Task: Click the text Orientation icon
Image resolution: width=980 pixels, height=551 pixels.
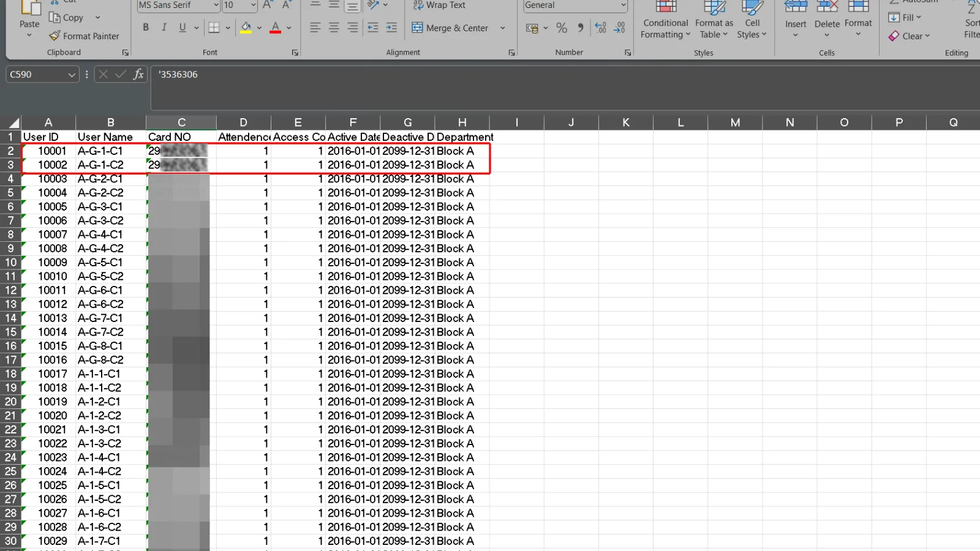Action: [372, 6]
